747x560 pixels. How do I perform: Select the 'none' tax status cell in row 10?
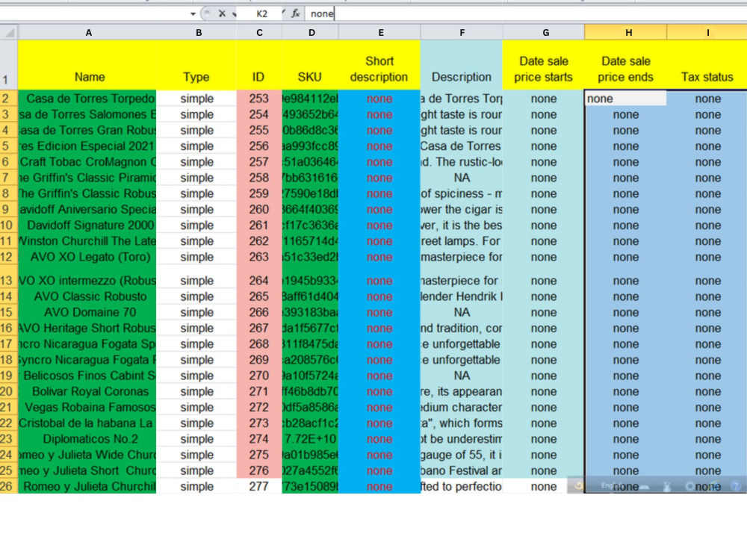707,225
